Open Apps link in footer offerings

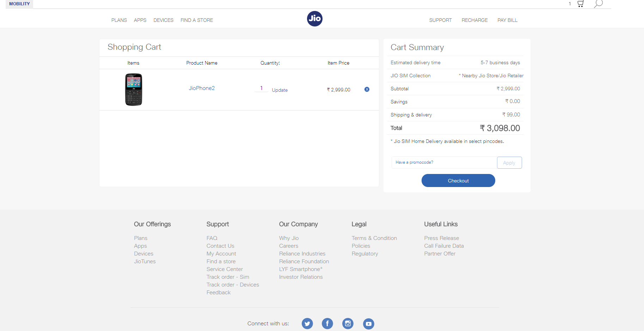pyautogui.click(x=140, y=246)
